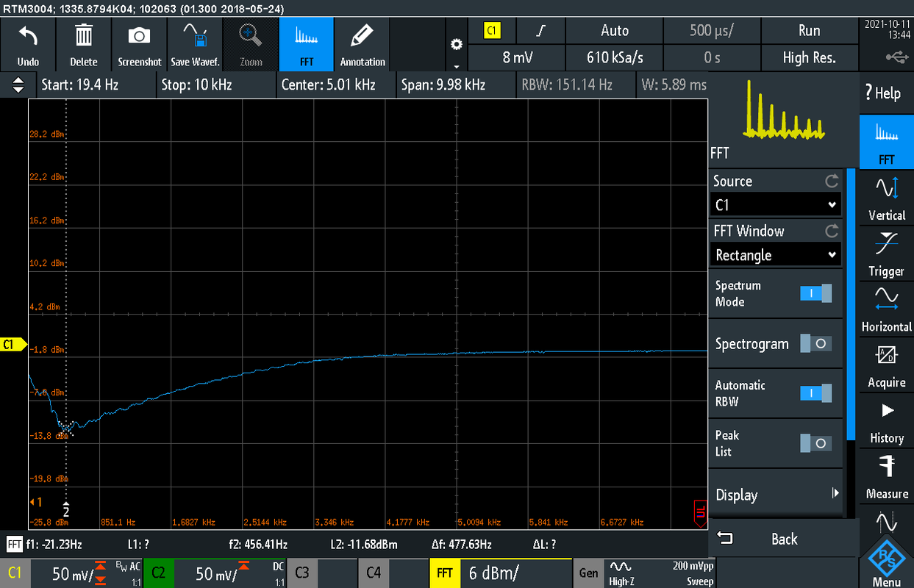Viewport: 914px width, 588px height.
Task: Click the FFT spectrum preview thumbnail
Action: pyautogui.click(x=784, y=109)
